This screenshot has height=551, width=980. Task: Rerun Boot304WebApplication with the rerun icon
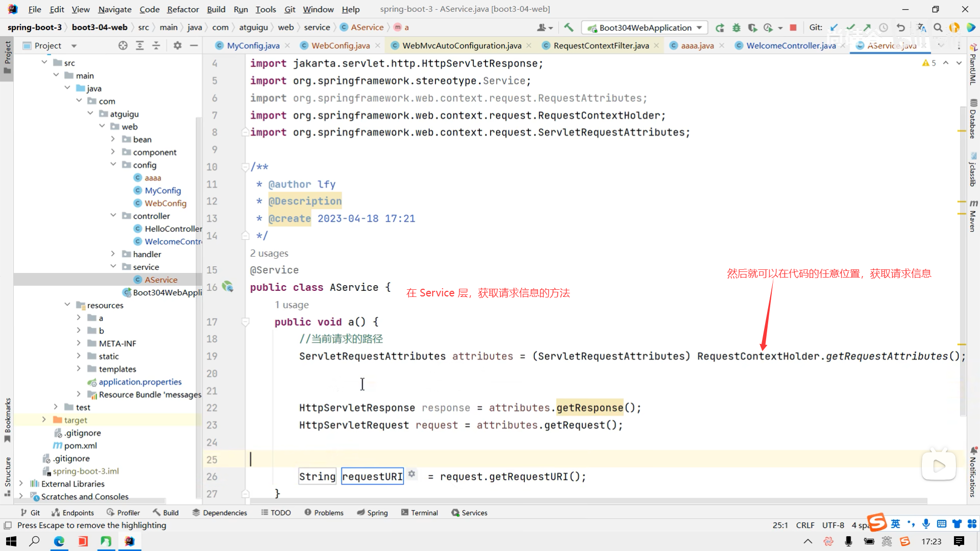click(720, 28)
